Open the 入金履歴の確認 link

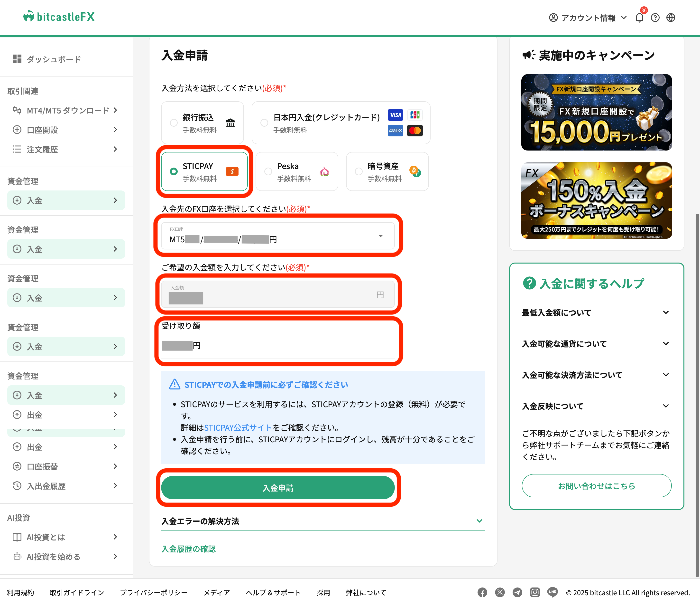tap(188, 549)
